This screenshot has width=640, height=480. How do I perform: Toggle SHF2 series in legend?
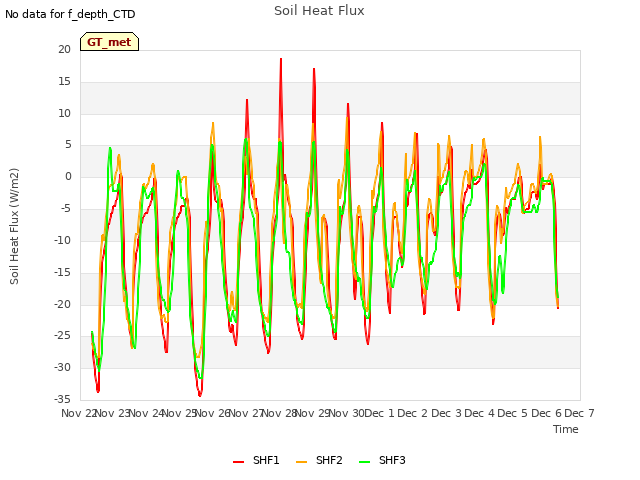click(319, 460)
